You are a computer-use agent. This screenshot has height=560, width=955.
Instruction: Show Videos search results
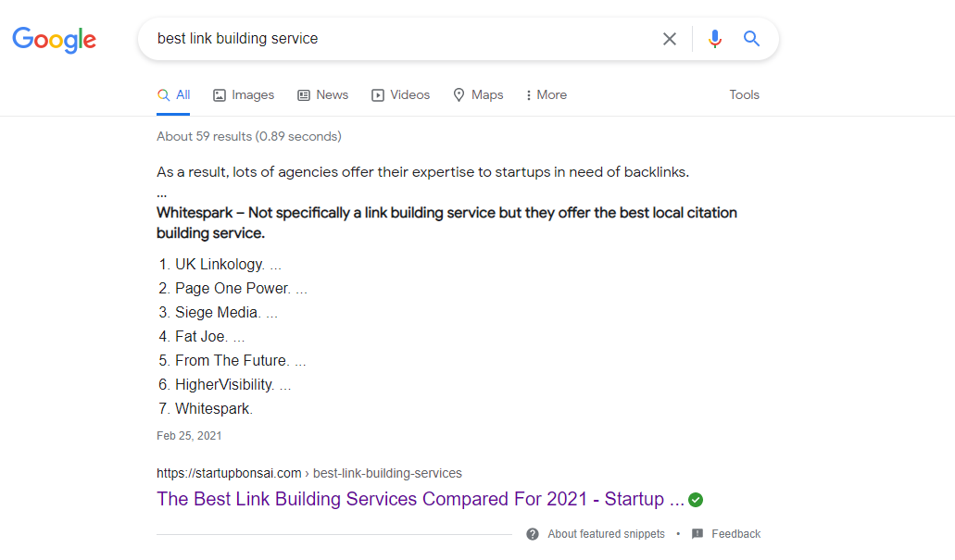pos(400,94)
